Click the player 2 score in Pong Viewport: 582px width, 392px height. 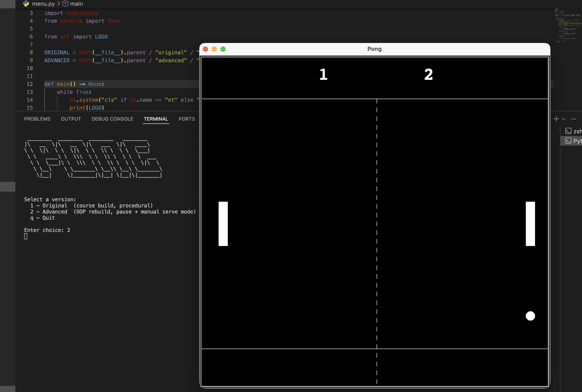point(428,74)
